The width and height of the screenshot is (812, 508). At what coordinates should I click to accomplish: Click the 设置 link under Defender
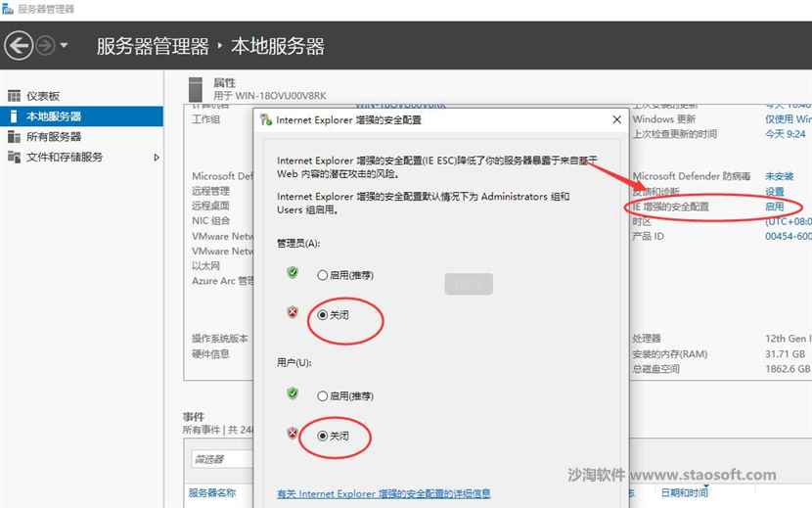coord(775,191)
